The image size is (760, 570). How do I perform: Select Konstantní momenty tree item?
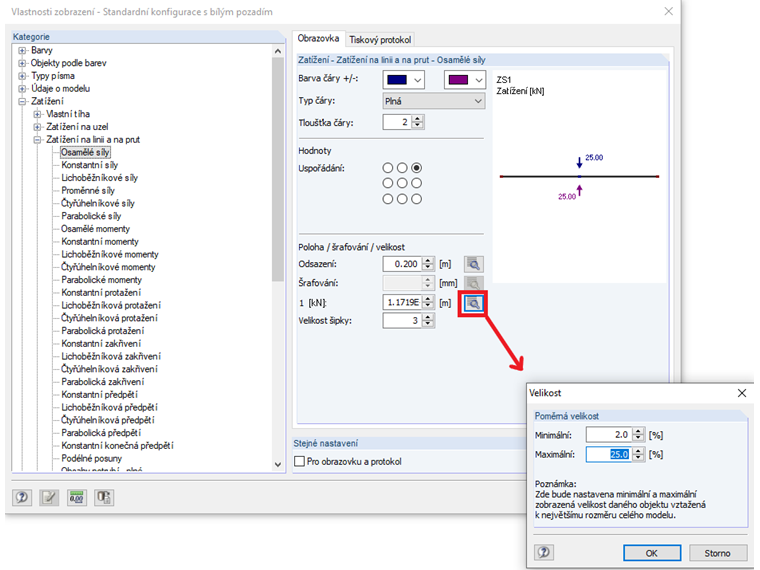100,241
